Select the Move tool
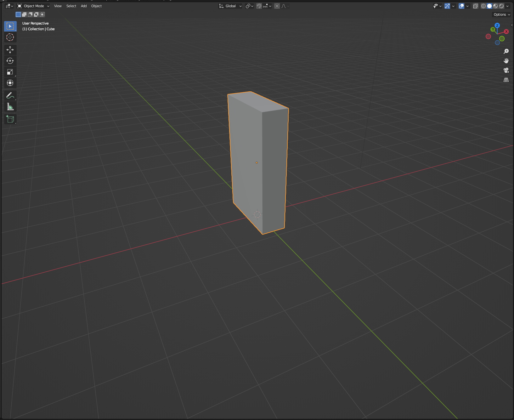Image resolution: width=514 pixels, height=420 pixels. pyautogui.click(x=10, y=50)
